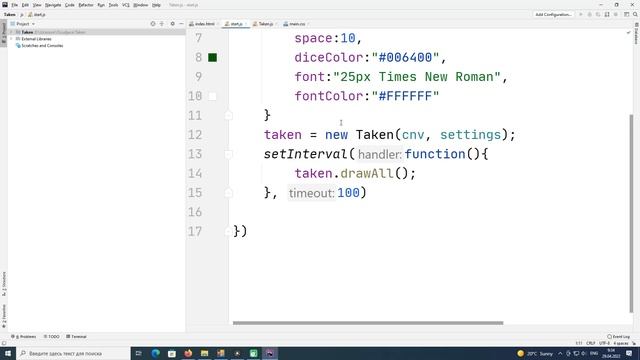Open the Terminal tool window
The height and width of the screenshot is (360, 640).
tap(76, 337)
